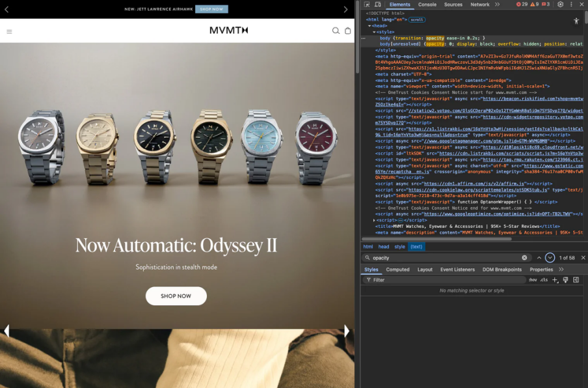Activate the inspect element picker tool
Image resolution: width=588 pixels, height=388 pixels.
(367, 5)
